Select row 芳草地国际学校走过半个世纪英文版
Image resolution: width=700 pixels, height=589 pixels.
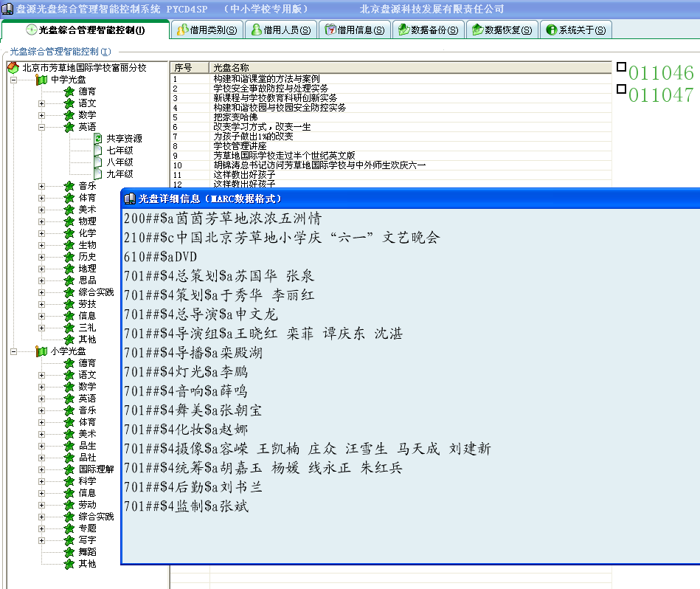click(391, 156)
